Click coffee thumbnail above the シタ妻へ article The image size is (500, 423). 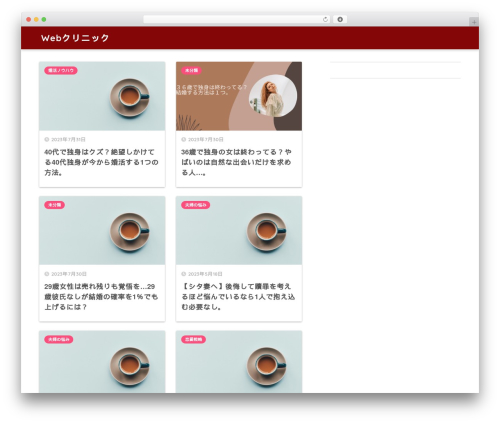pyautogui.click(x=239, y=230)
